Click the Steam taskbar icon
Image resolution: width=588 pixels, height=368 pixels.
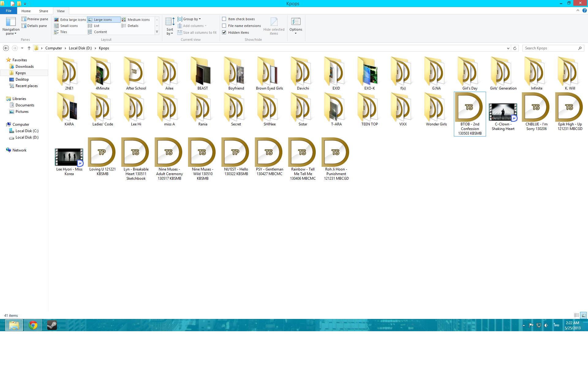coord(52,325)
